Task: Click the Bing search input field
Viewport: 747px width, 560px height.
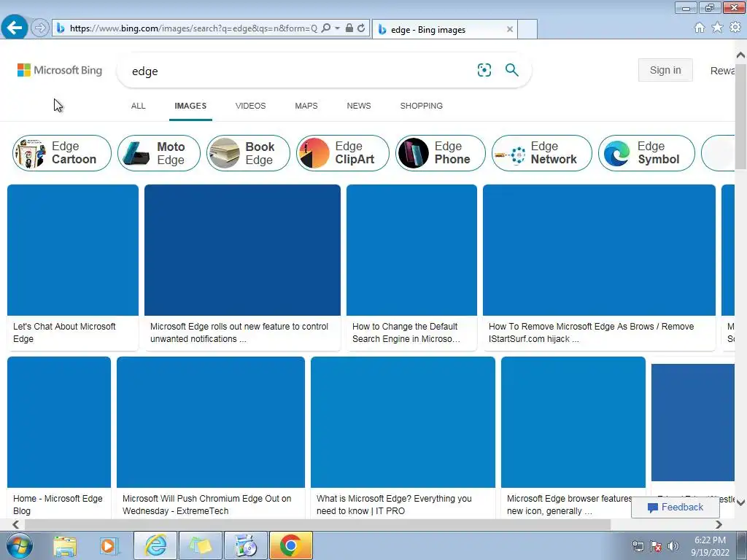Action: click(300, 71)
